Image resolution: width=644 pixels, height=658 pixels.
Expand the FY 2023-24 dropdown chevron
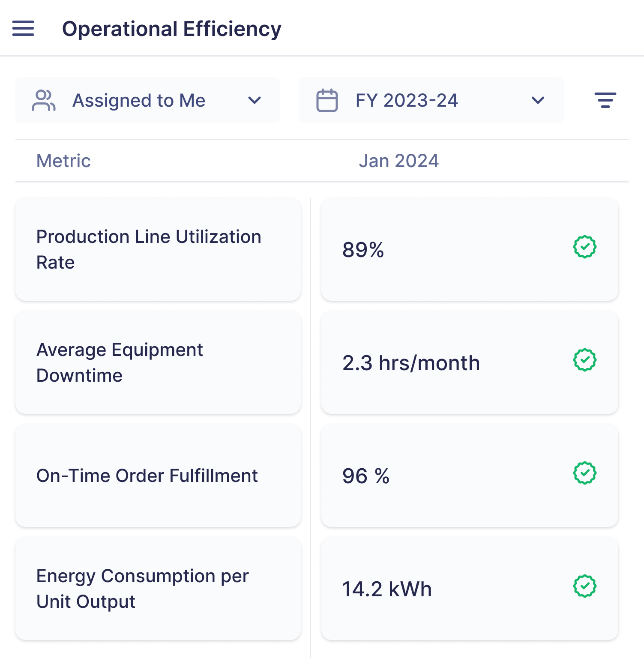tap(538, 100)
